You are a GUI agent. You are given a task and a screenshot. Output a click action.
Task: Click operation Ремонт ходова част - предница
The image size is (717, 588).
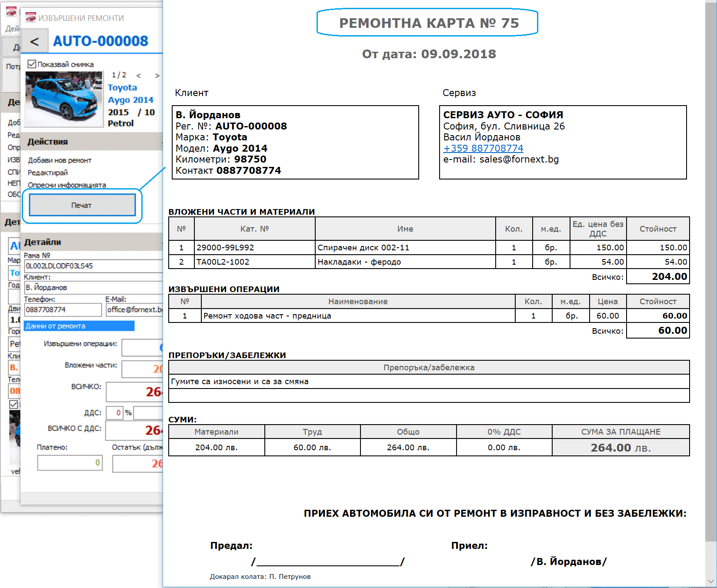tap(358, 316)
